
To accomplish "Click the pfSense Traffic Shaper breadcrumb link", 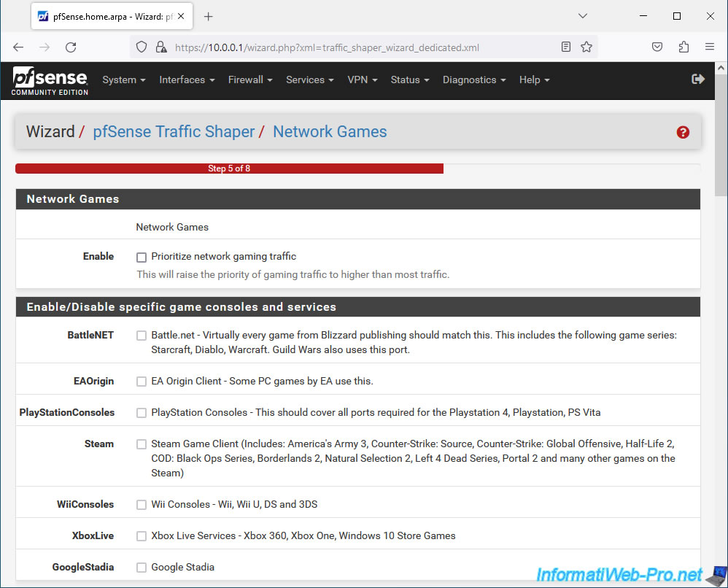I will click(174, 132).
